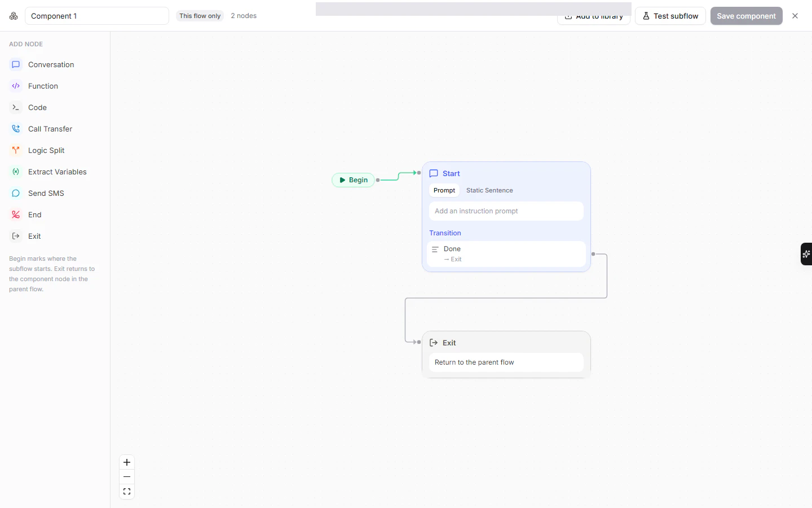Click Test subflow button
This screenshot has height=508, width=812.
(x=670, y=16)
